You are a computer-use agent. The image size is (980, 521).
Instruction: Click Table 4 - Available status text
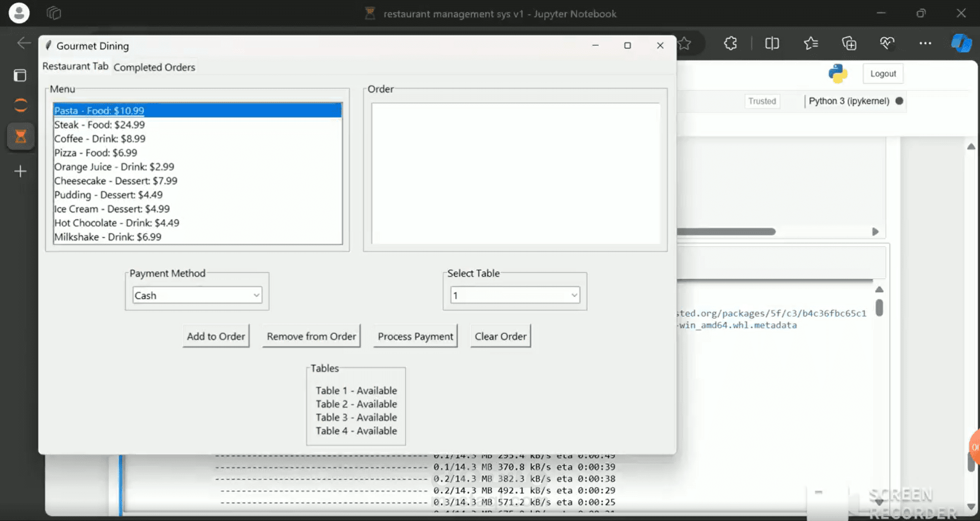356,431
